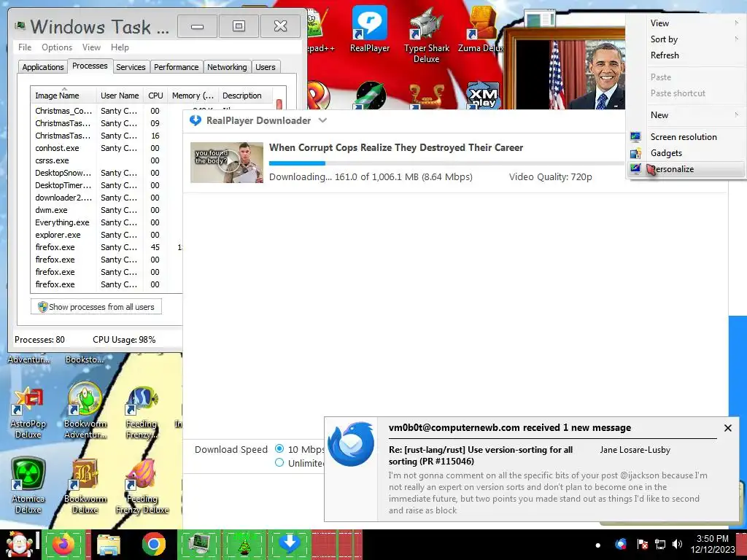Expand the Sort by submenu
This screenshot has height=560, width=747.
[x=686, y=39]
